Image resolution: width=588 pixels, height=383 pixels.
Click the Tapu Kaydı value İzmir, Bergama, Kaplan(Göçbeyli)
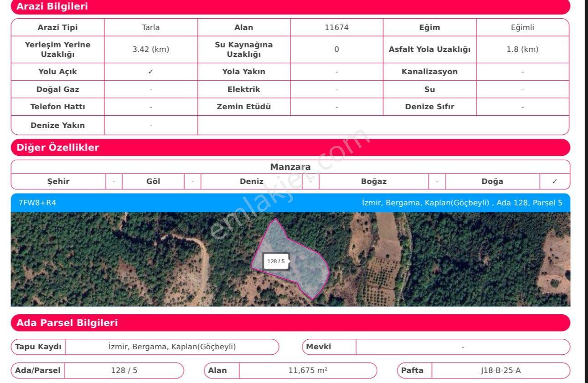(x=172, y=347)
